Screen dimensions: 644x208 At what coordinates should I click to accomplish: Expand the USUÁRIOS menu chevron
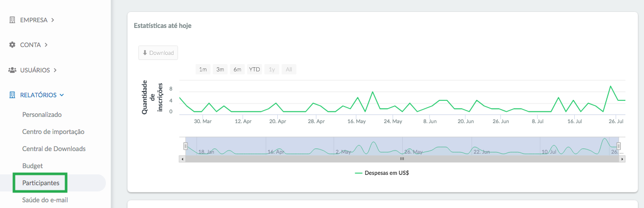tap(55, 70)
